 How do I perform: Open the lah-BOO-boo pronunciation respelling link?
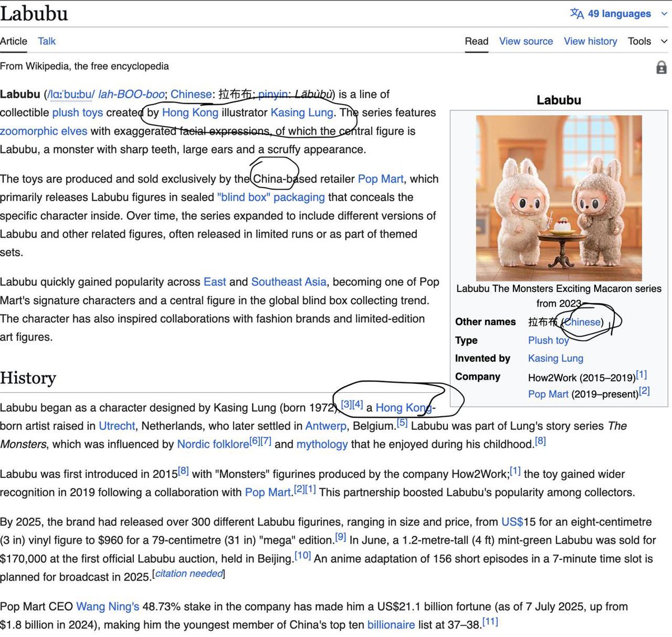[132, 94]
